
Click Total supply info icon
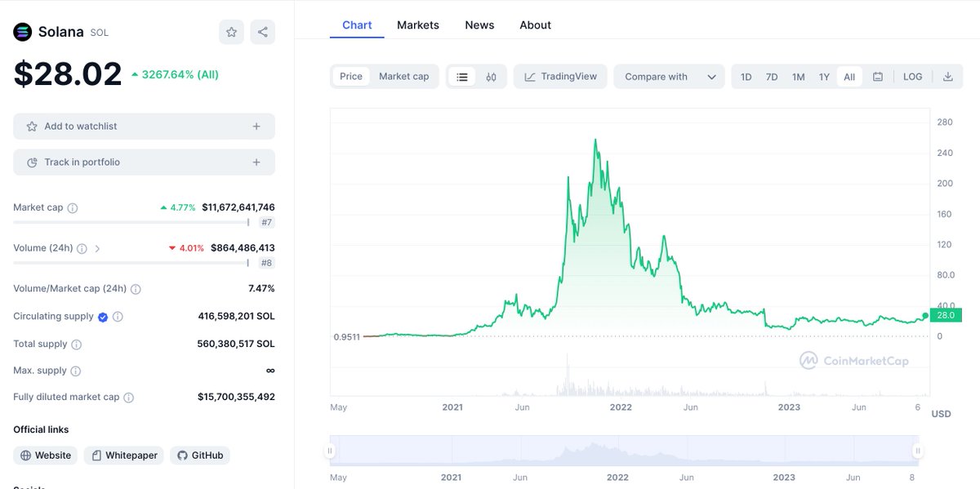76,345
